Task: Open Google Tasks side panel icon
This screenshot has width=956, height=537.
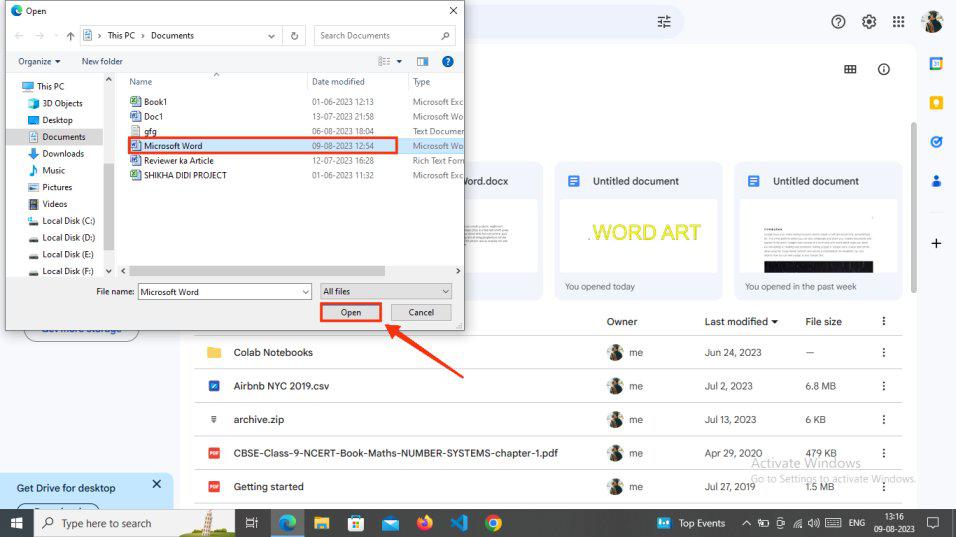Action: (x=936, y=142)
